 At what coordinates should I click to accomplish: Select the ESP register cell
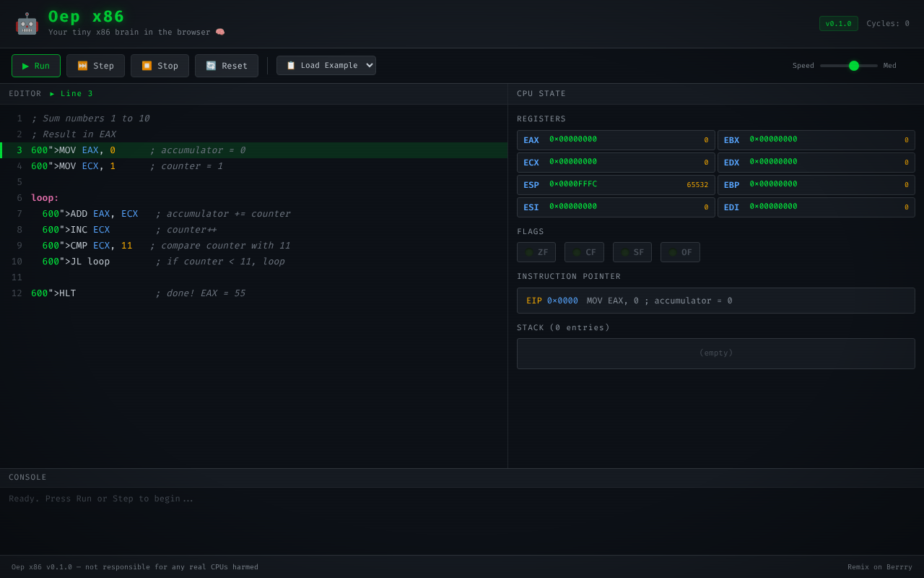click(x=616, y=185)
